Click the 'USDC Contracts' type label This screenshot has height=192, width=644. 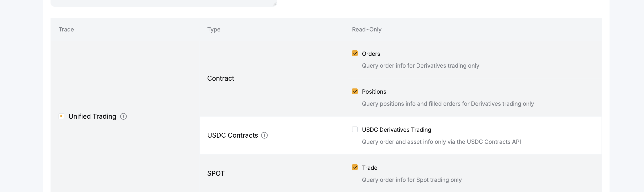(x=233, y=135)
